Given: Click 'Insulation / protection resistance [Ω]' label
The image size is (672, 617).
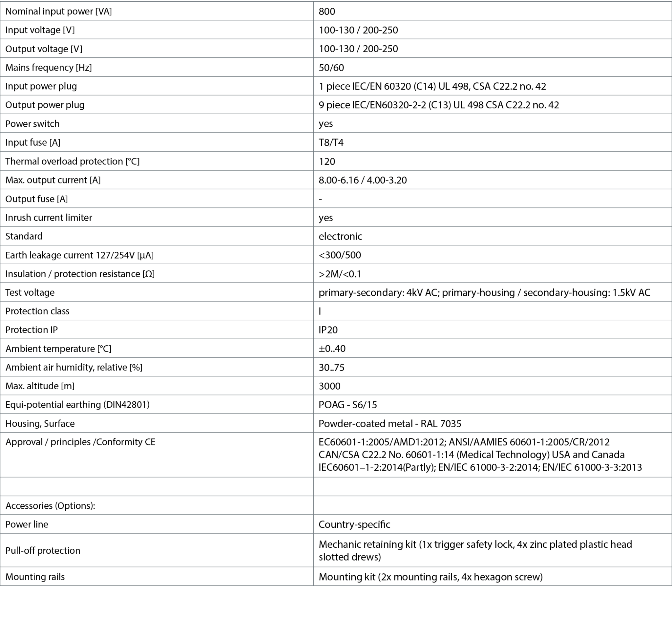Looking at the screenshot, I should (80, 274).
